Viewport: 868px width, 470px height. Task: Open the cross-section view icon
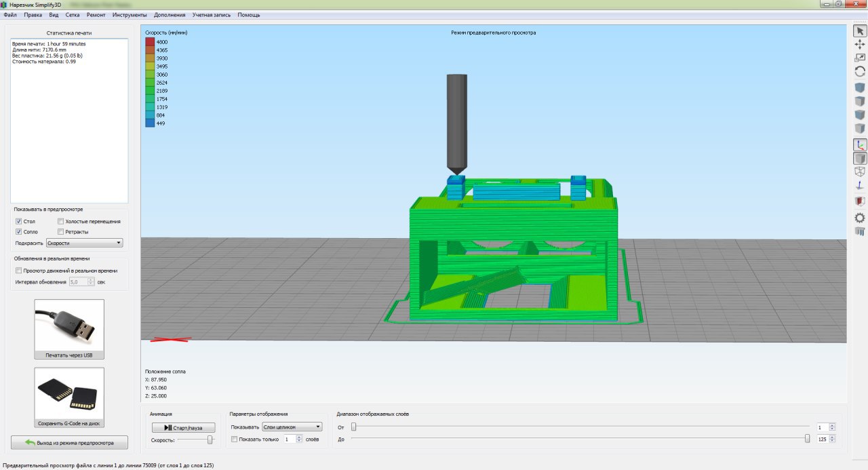[859, 201]
